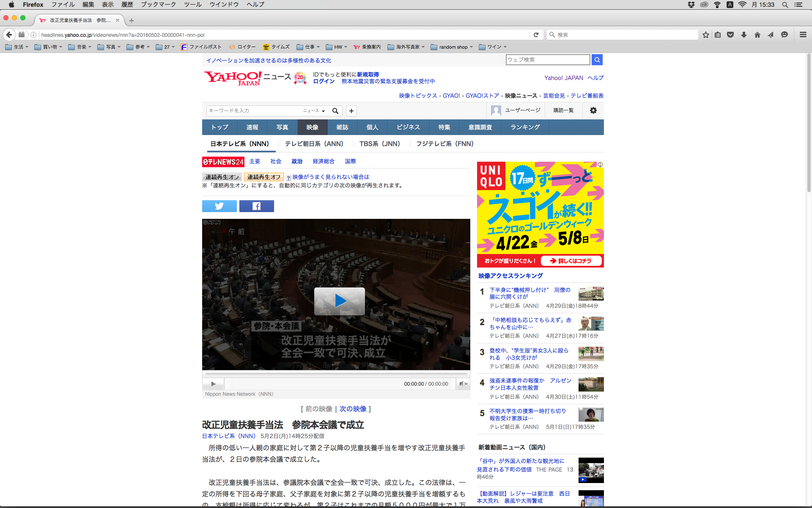This screenshot has height=508, width=812.
Task: Mute the video player volume icon
Action: 463,384
